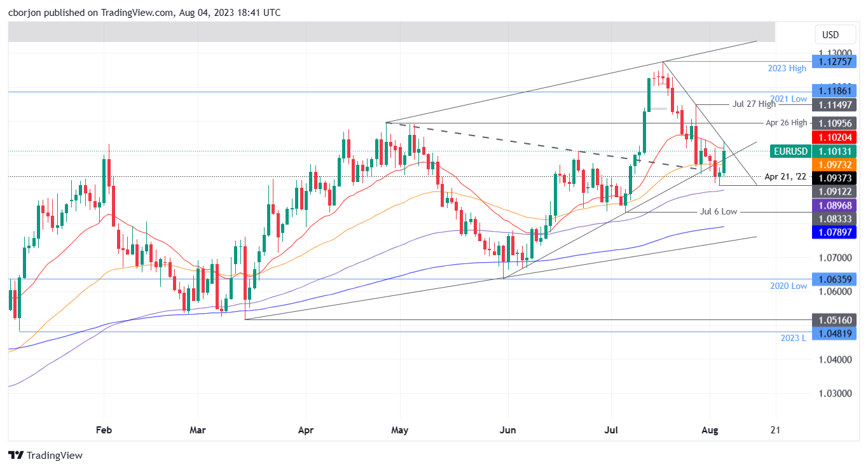Open the USD currency selector
Image resolution: width=868 pixels, height=469 pixels.
coord(835,34)
